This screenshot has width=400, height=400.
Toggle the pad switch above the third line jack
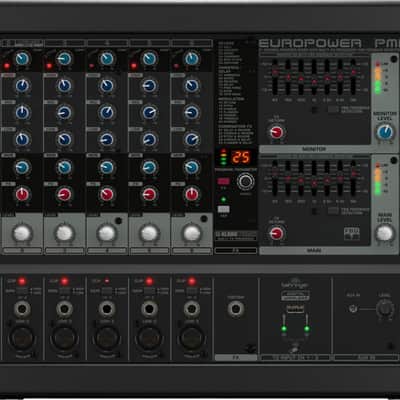(107, 291)
